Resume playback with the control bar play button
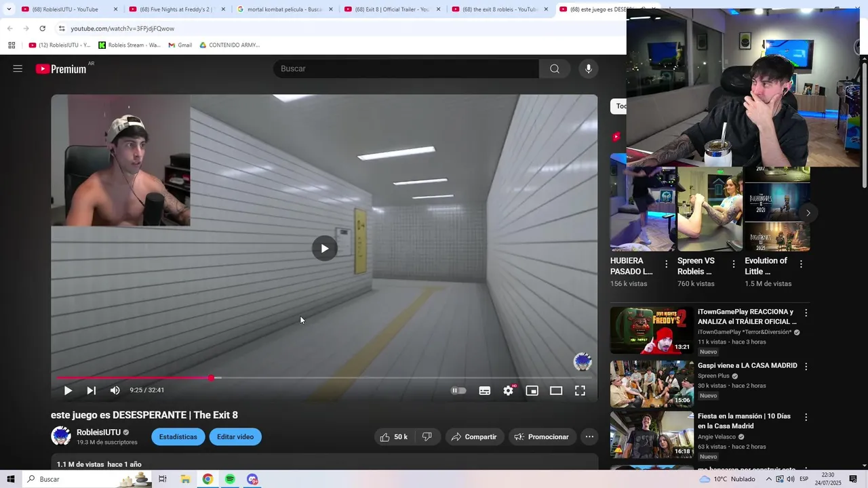 point(68,390)
